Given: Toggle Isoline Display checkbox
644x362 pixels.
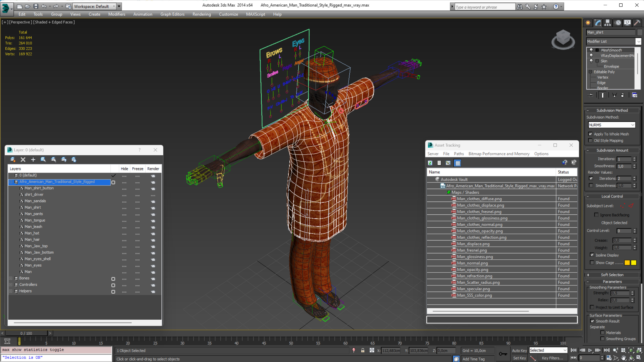Looking at the screenshot, I should (592, 255).
